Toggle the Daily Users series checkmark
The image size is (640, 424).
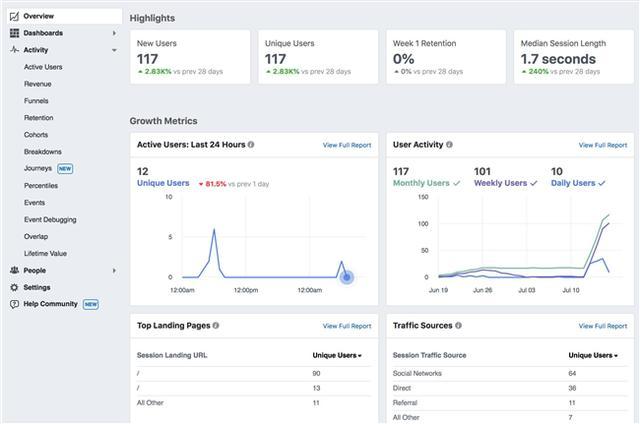(603, 184)
